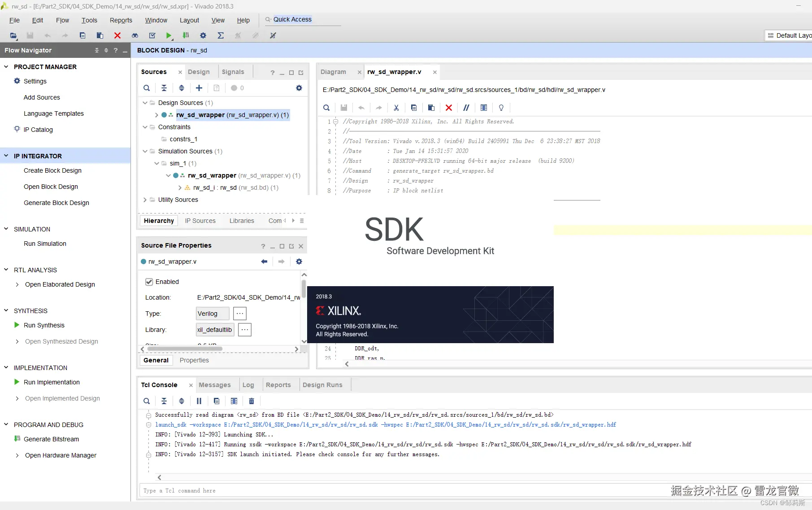This screenshot has width=812, height=510.
Task: Open IP Catalog
Action: 38,130
